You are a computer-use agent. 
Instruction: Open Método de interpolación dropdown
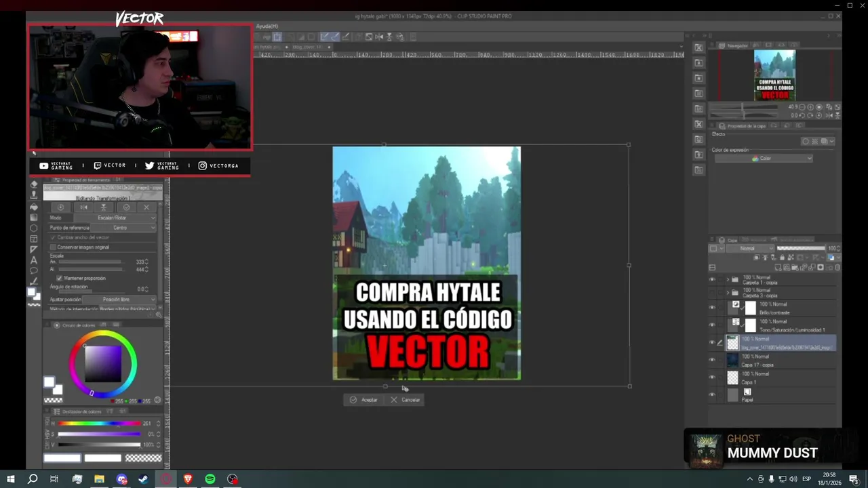pyautogui.click(x=127, y=309)
